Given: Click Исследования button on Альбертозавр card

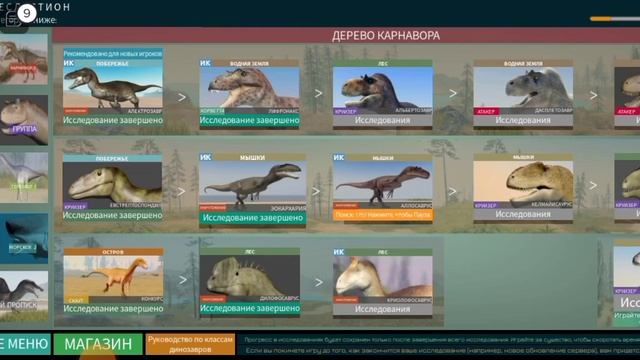Looking at the screenshot, I should click(x=382, y=120).
